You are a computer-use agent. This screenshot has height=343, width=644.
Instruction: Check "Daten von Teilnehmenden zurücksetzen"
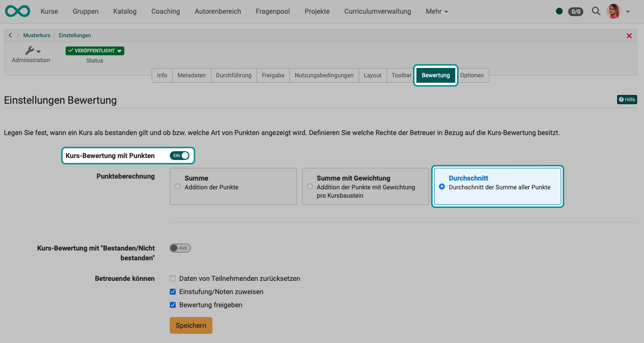click(x=173, y=278)
